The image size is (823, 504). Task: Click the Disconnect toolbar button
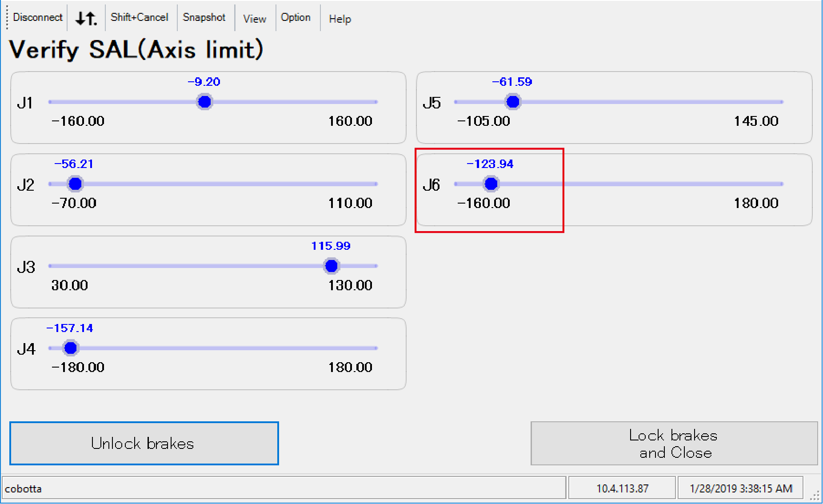coord(38,17)
